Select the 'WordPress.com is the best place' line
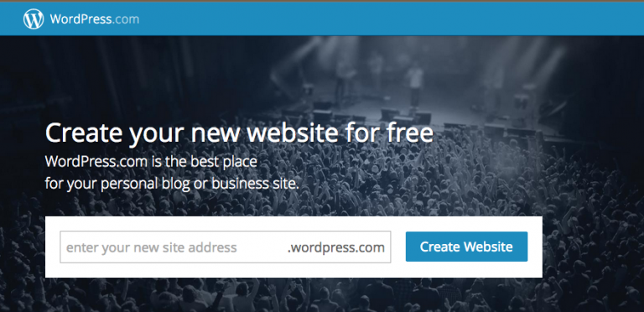 click(151, 162)
